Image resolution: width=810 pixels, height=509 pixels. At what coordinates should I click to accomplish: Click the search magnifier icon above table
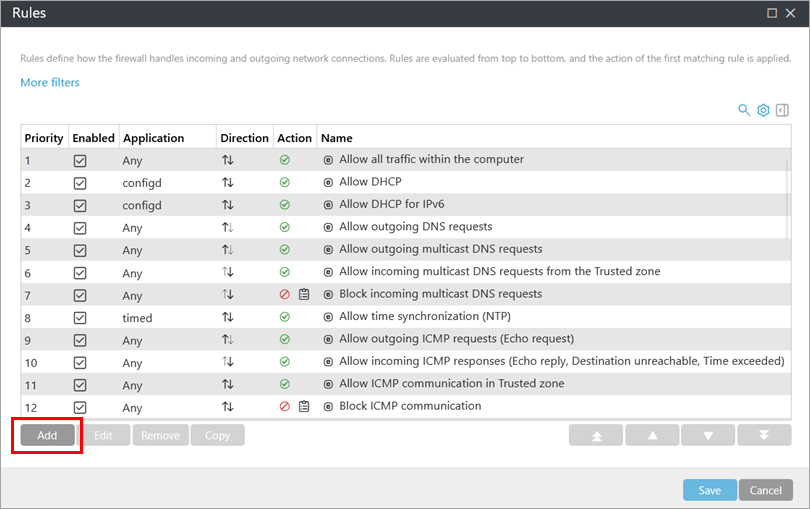point(744,110)
